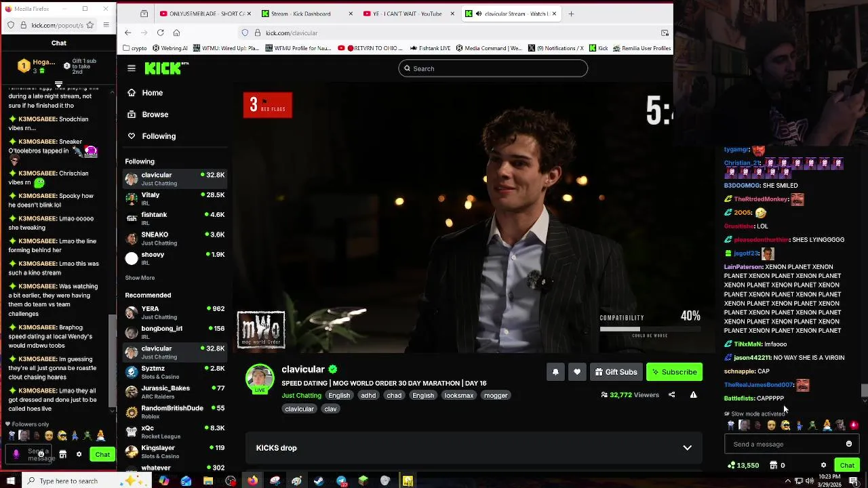This screenshot has height=488, width=868.
Task: Open the emoji picker in right chat input
Action: (849, 444)
